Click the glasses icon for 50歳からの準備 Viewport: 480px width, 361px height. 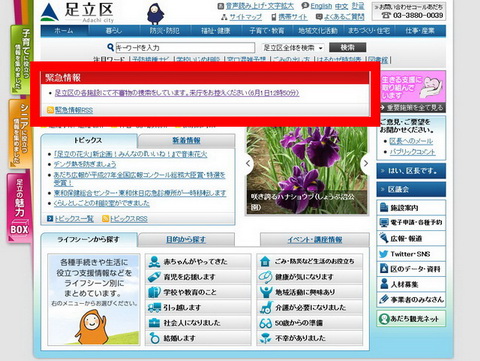click(x=266, y=323)
